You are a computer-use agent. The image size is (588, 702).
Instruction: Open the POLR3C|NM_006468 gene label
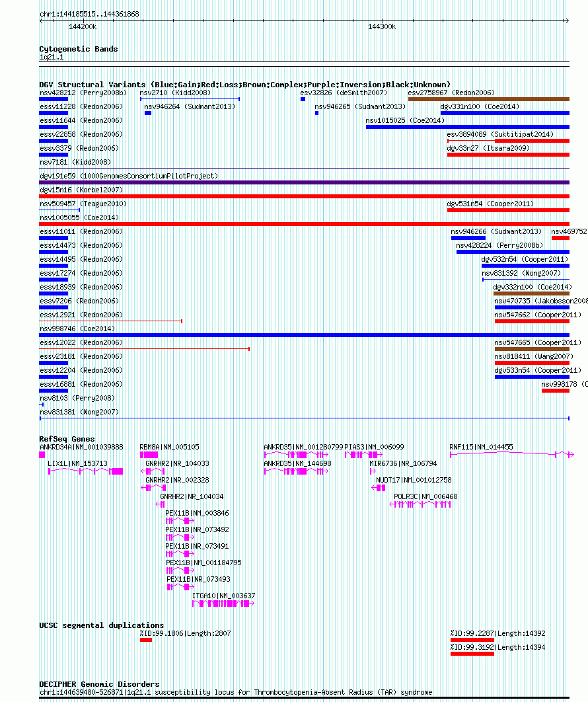(x=425, y=496)
